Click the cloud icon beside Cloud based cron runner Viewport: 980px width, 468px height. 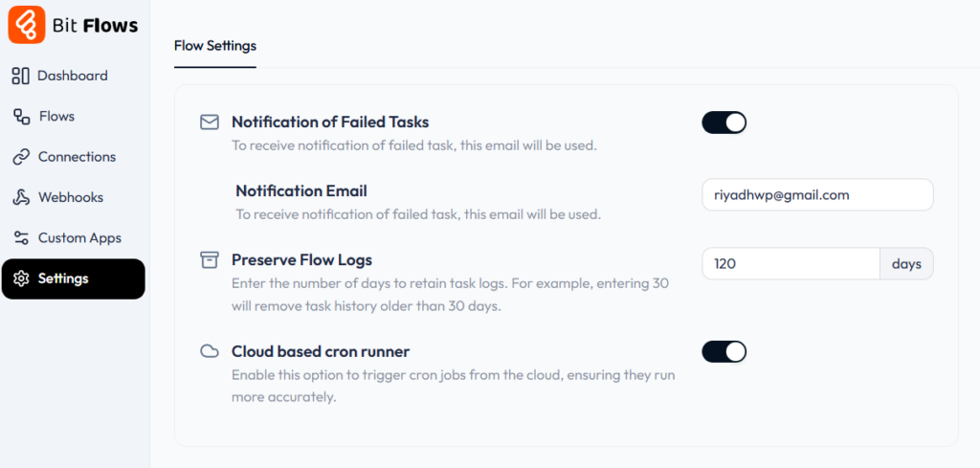tap(209, 351)
